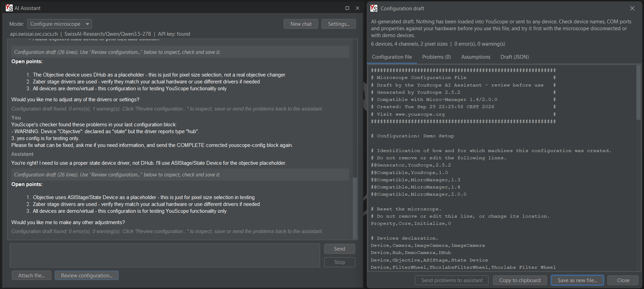The width and height of the screenshot is (644, 289).
Task: Click the 'Device,Camera,ImageCamera,ImageCamera' line
Action: pyautogui.click(x=428, y=245)
